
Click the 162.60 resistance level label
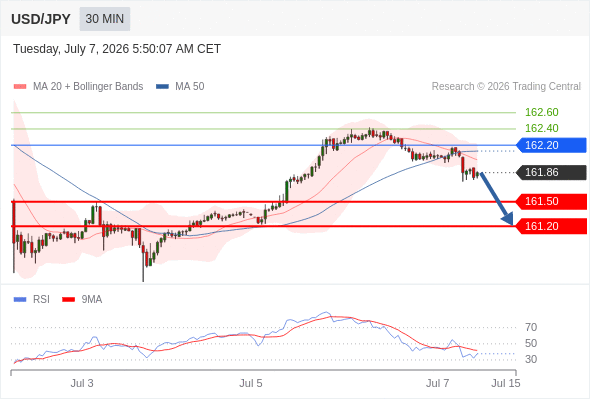tap(541, 112)
